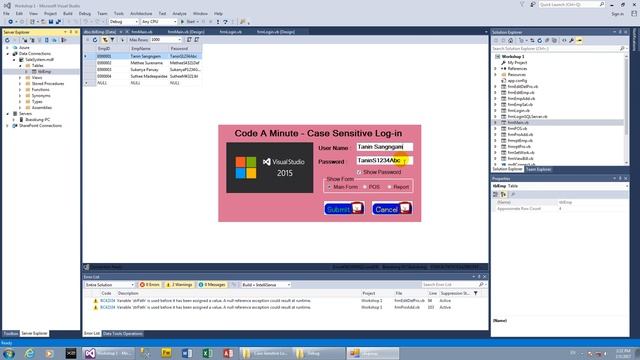Expand the Azure node in Server Explorer
640x360 pixels.
point(7,48)
